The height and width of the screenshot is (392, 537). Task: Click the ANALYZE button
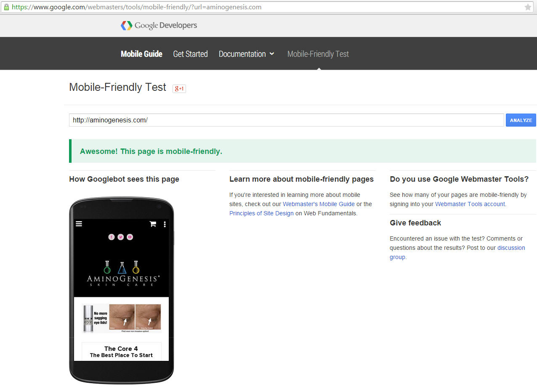[x=521, y=120]
